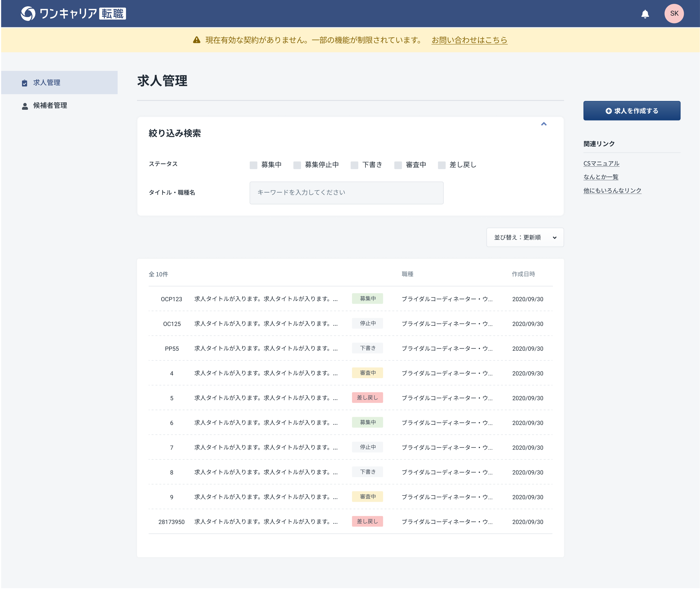Open the 並び替え：更新順 sort dropdown

[525, 237]
